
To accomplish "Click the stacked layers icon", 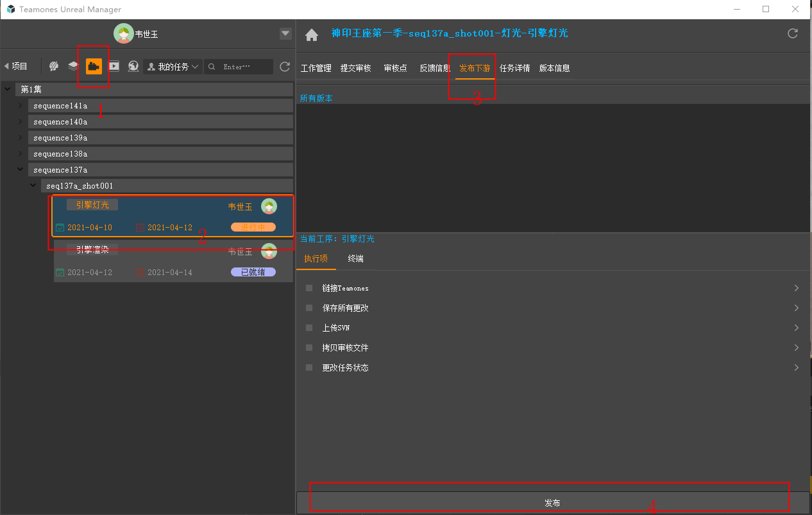I will pyautogui.click(x=73, y=66).
